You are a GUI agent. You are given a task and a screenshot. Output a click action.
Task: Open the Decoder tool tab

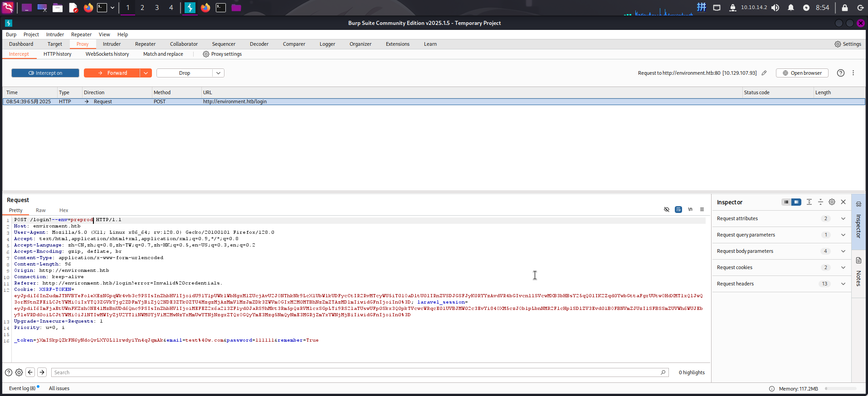click(259, 44)
